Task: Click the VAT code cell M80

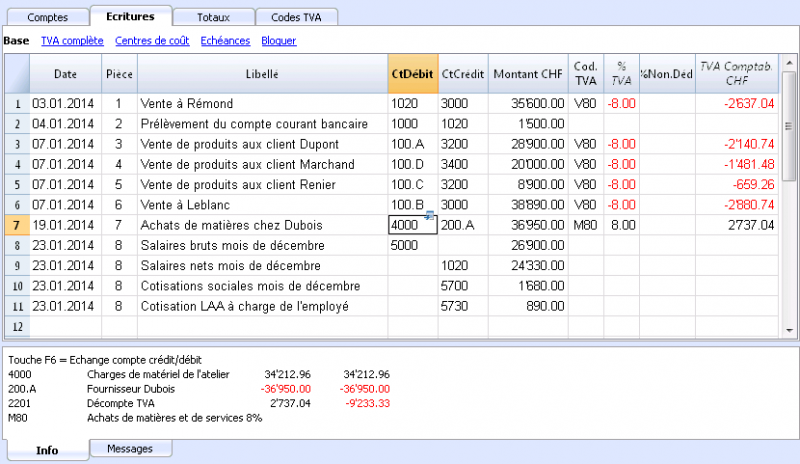Action: click(586, 225)
